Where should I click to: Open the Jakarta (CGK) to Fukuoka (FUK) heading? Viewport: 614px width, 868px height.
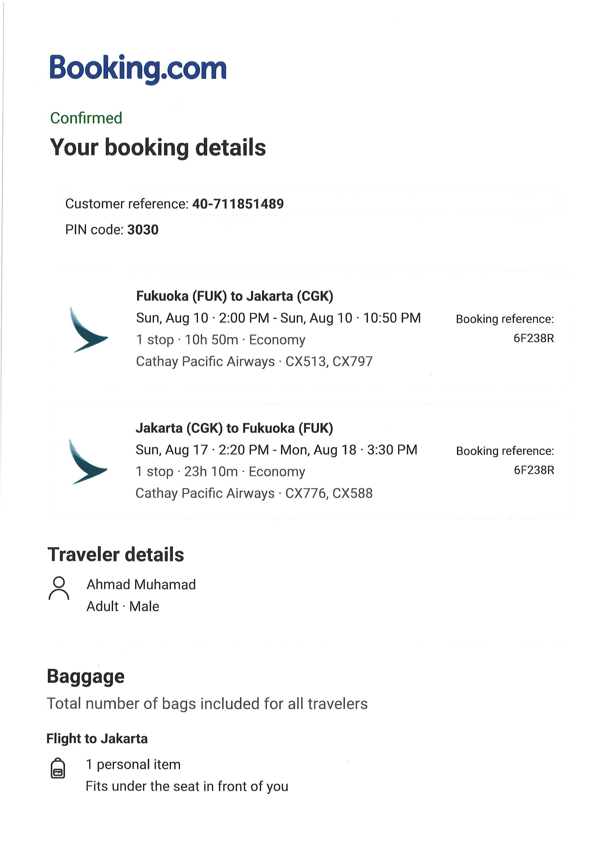(234, 428)
